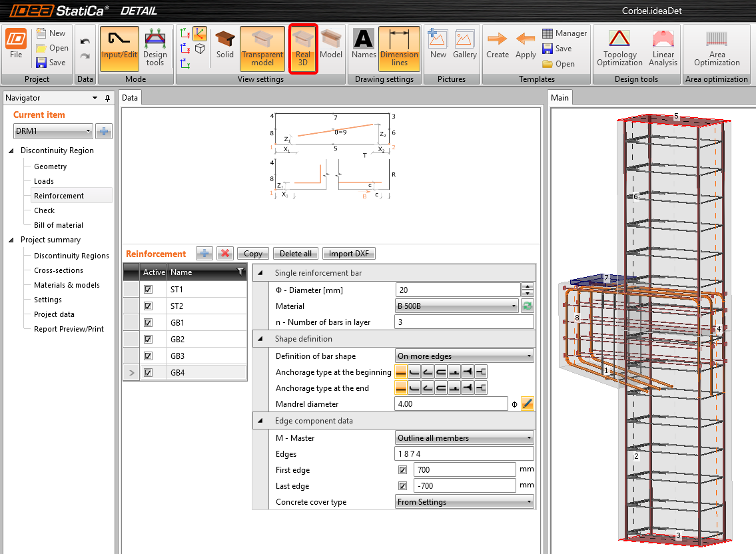Show Names in the drawing
This screenshot has width=756, height=554.
364,48
